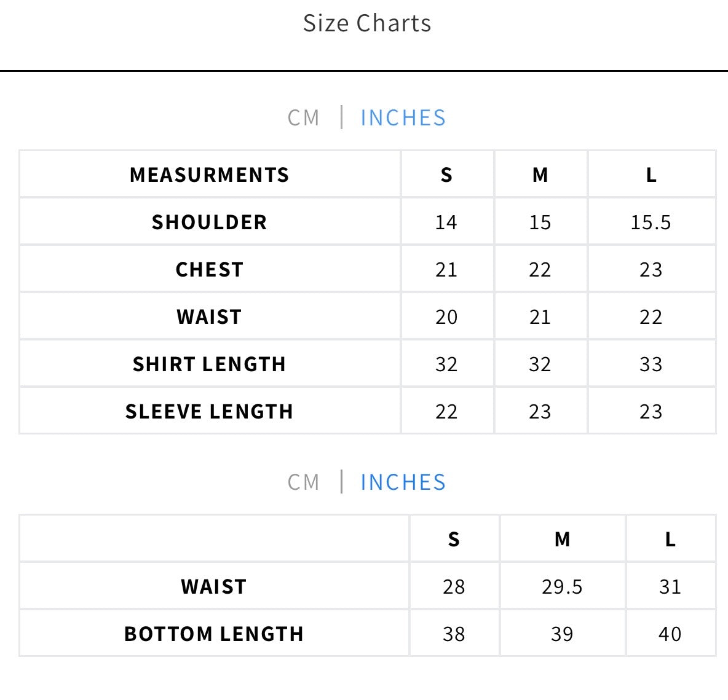Viewport: 728px width, 700px height.
Task: Select the M column header in shirt table
Action: point(540,175)
